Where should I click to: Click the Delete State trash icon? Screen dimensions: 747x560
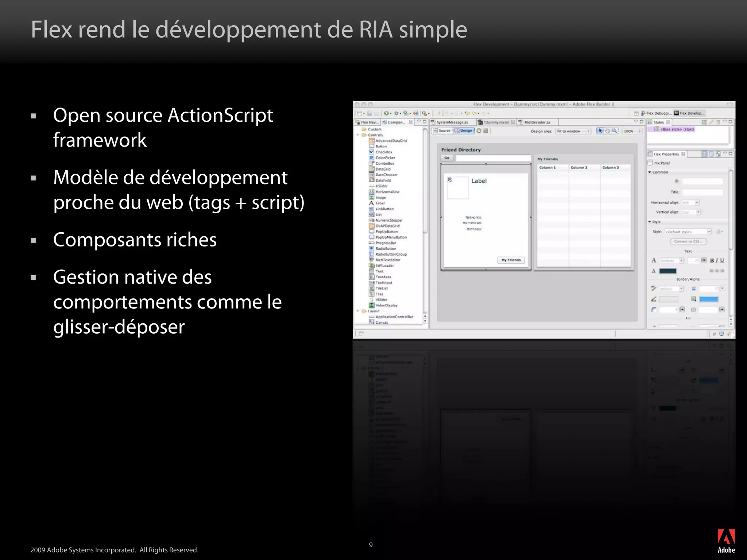pyautogui.click(x=718, y=122)
